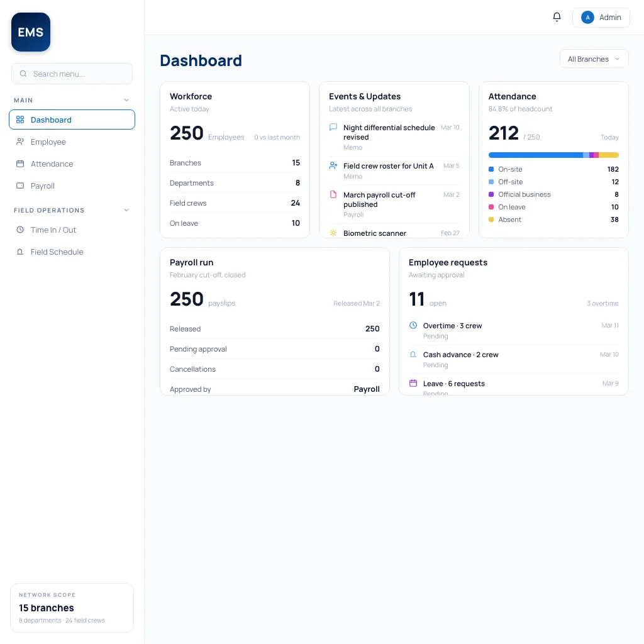Screen dimensions: 644x644
Task: Open the Leave · 6 requests item
Action: click(513, 386)
